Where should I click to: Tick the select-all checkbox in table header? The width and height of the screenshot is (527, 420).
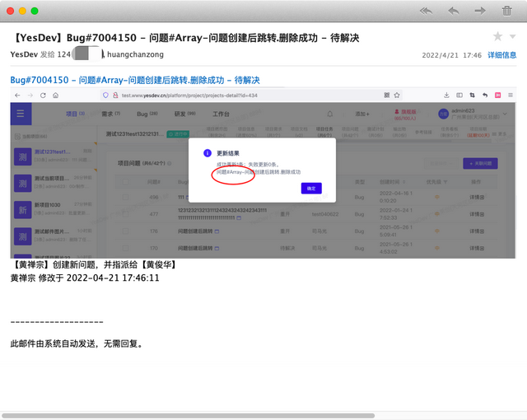(x=125, y=182)
